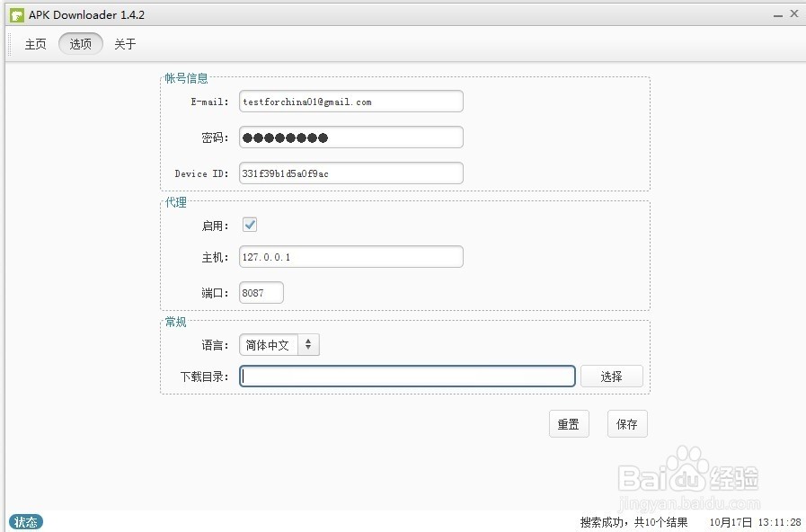Click the APK Downloader title bar icon
This screenshot has height=532, width=806.
pyautogui.click(x=16, y=14)
